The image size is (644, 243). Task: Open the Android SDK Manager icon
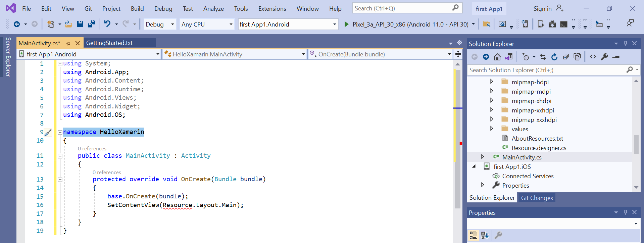click(552, 24)
